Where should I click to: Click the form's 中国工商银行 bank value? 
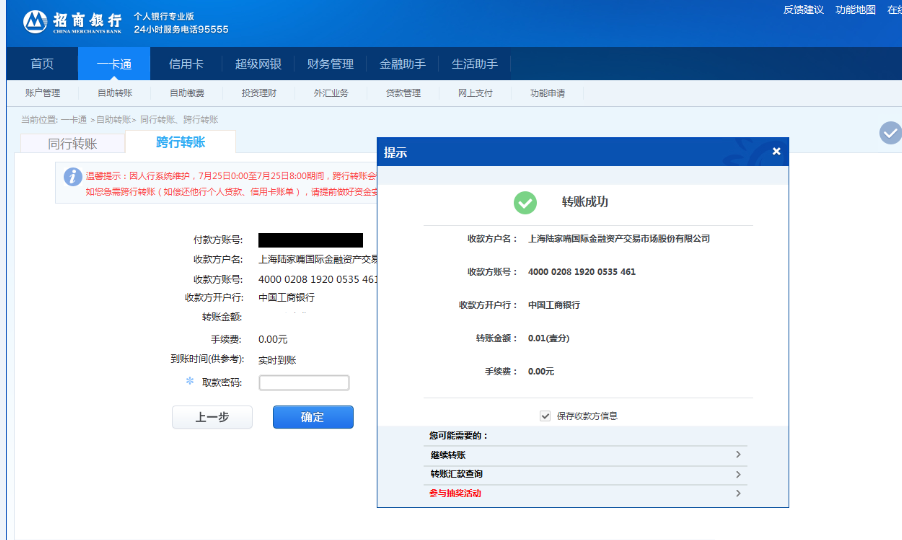[x=286, y=297]
